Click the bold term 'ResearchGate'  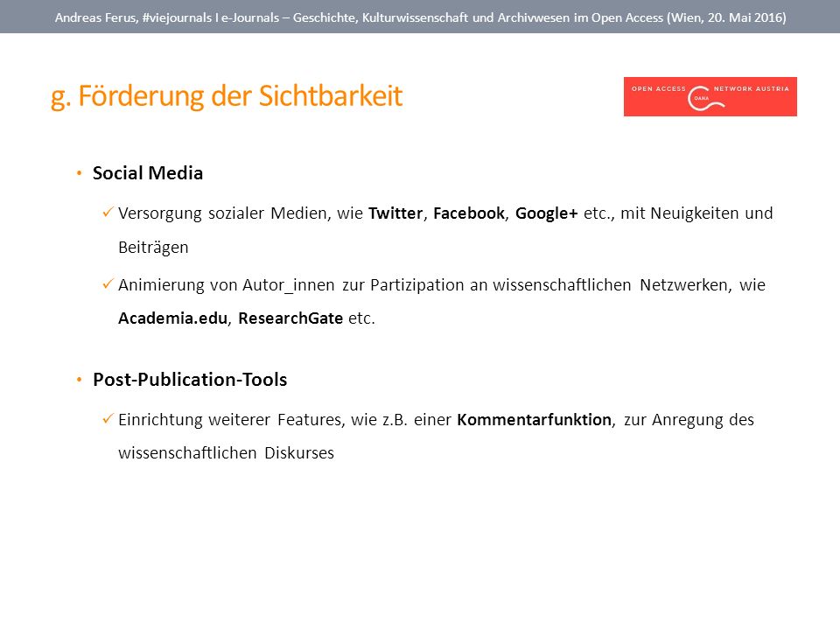click(x=290, y=318)
